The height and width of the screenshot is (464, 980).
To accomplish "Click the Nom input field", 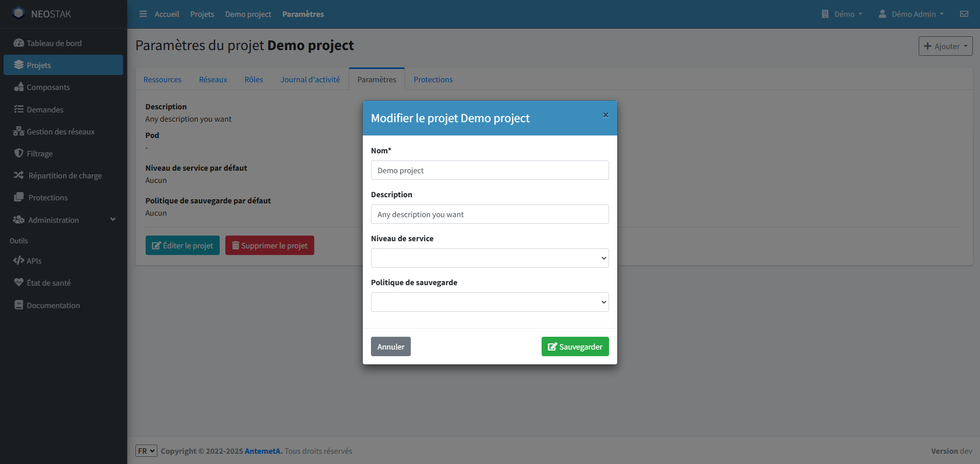I will (489, 170).
